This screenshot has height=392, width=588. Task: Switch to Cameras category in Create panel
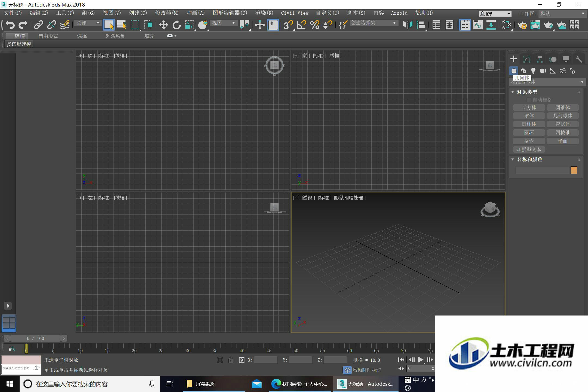pyautogui.click(x=543, y=71)
